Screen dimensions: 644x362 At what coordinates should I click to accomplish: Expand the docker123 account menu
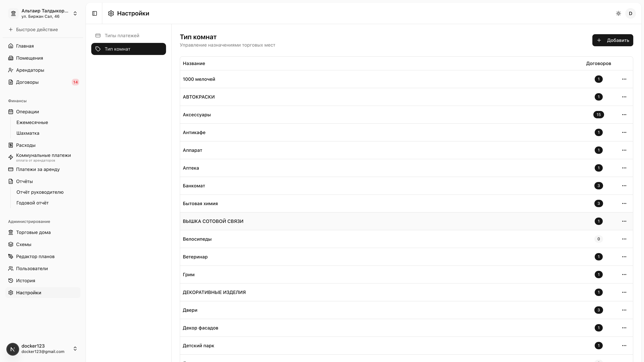tap(43, 349)
